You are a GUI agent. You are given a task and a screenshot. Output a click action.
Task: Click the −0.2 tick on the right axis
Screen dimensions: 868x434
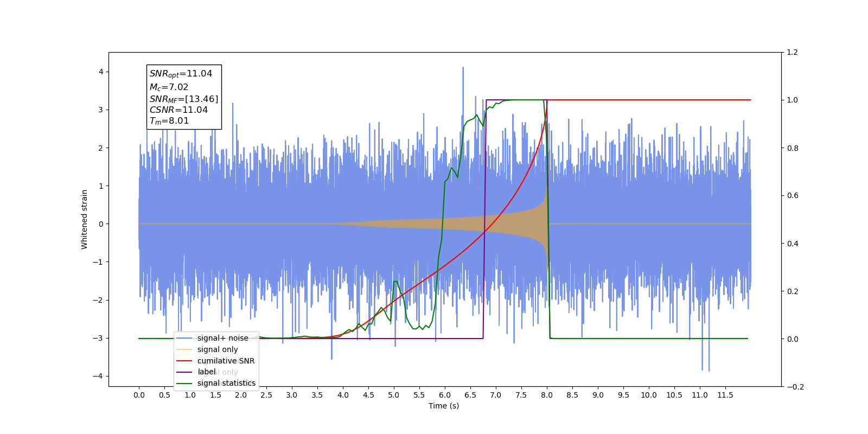(795, 387)
